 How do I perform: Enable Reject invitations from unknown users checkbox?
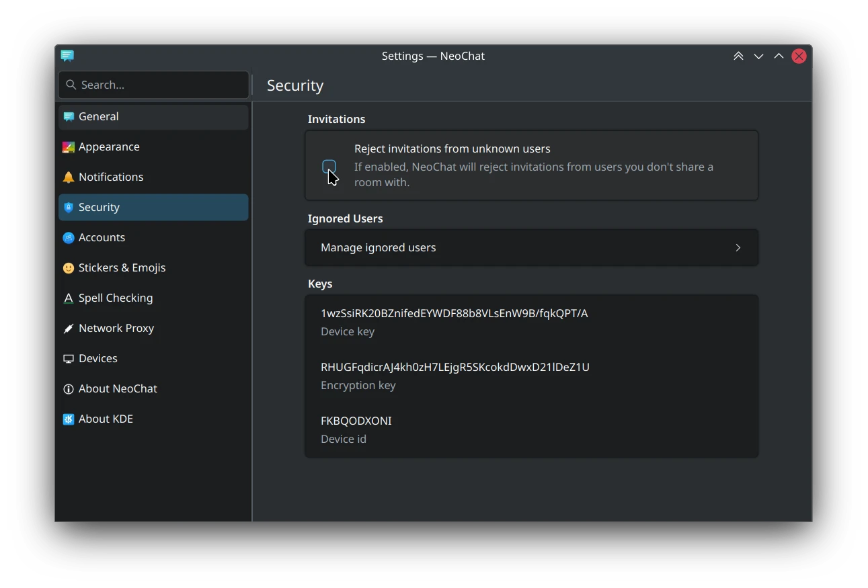329,167
